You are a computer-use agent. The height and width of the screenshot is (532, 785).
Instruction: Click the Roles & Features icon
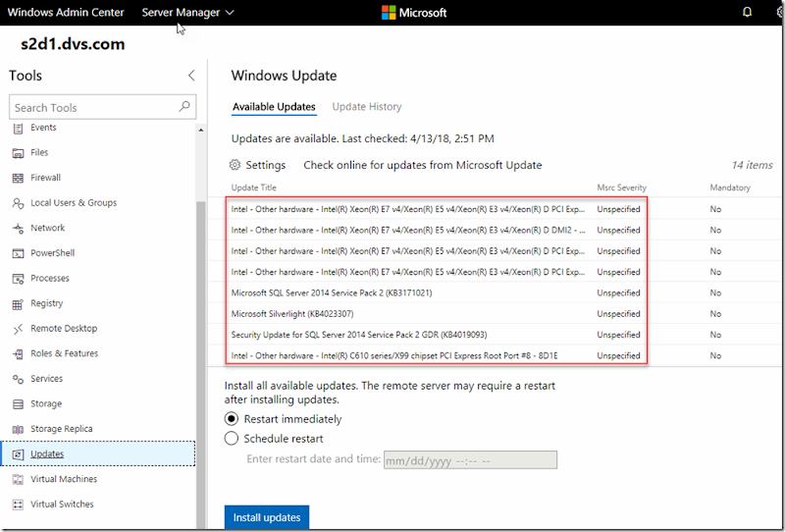18,354
